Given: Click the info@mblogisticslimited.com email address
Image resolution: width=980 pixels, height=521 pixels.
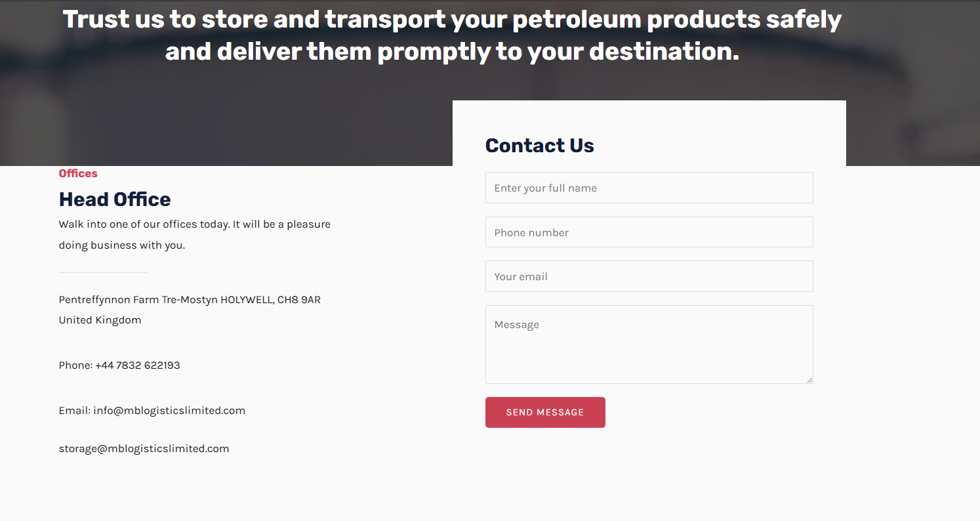Looking at the screenshot, I should point(169,411).
